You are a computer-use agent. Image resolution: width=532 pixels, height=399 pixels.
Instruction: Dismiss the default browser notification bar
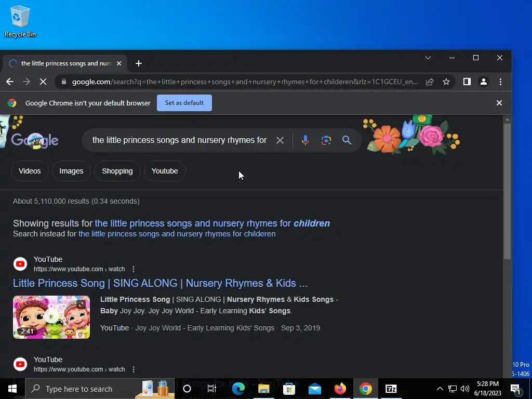499,103
